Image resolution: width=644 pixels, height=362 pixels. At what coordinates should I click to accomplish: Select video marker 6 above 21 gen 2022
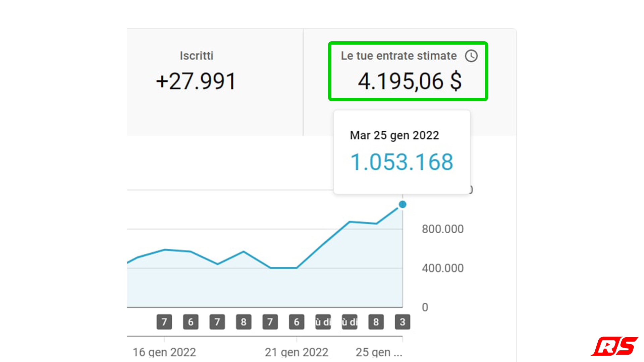pos(297,322)
